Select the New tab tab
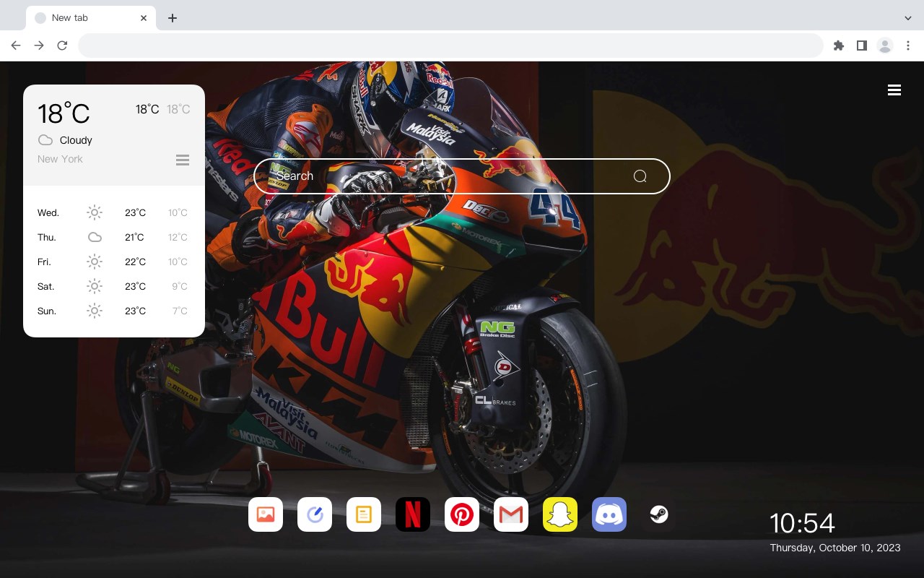Image resolution: width=924 pixels, height=578 pixels. coord(91,18)
